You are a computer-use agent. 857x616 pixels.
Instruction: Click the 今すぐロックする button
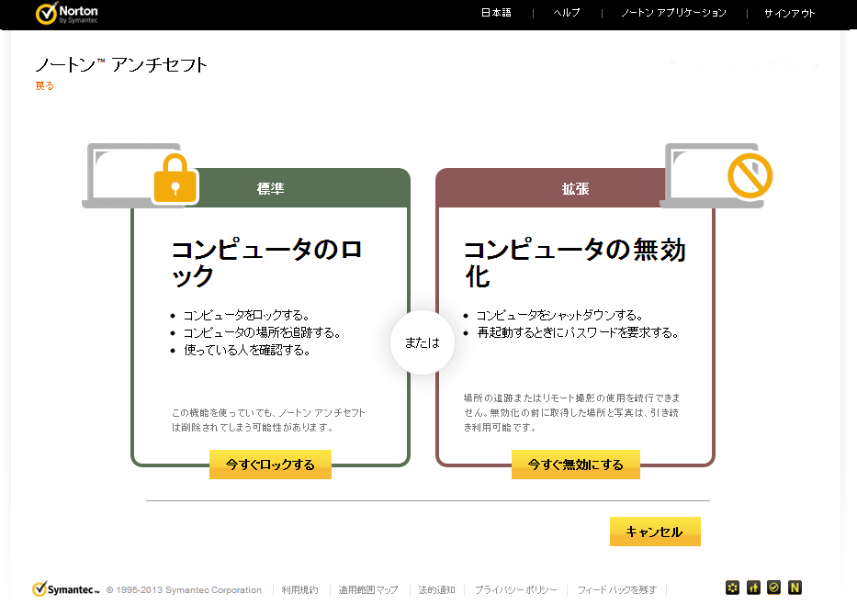[x=271, y=465]
